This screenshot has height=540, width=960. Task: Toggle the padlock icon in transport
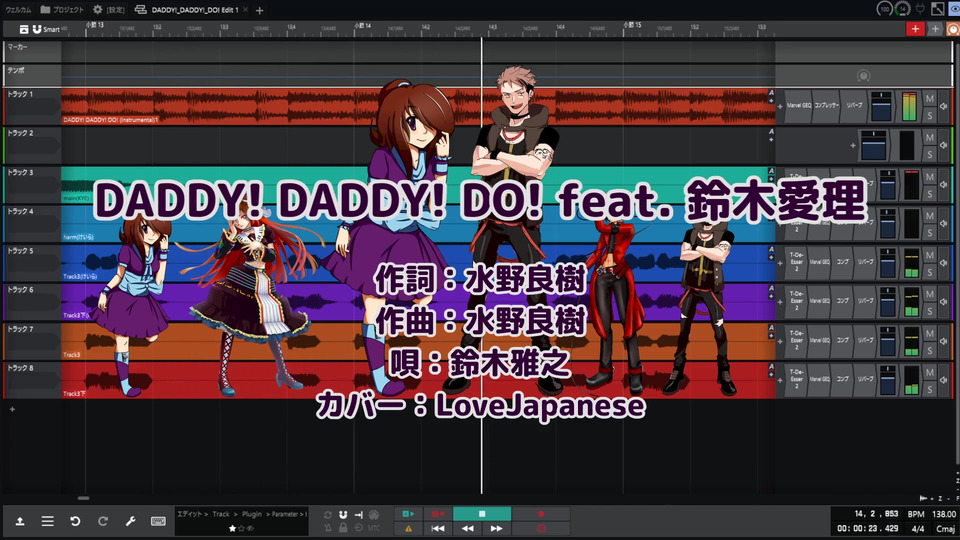click(343, 528)
